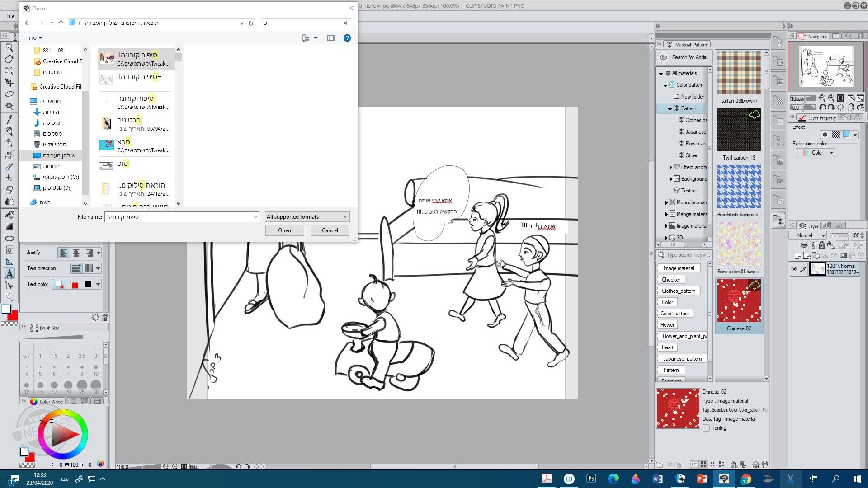Select the Text tool in toolbar

pos(9,274)
